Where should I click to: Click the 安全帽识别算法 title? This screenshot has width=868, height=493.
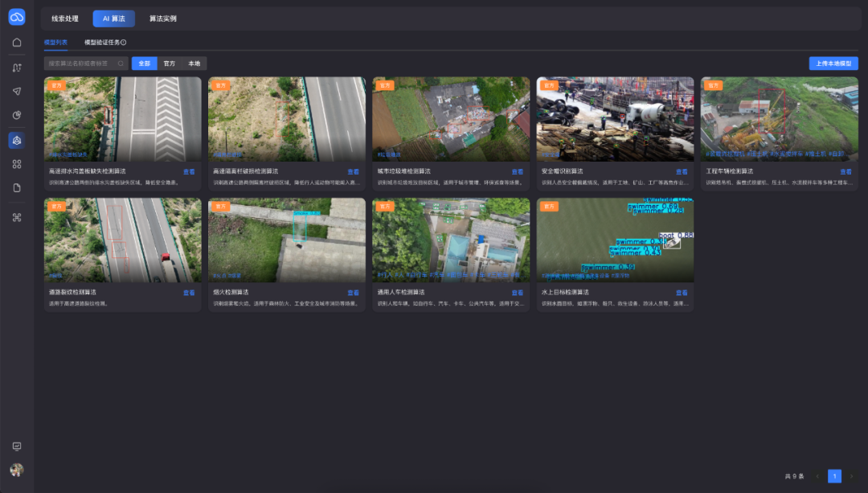(x=562, y=171)
